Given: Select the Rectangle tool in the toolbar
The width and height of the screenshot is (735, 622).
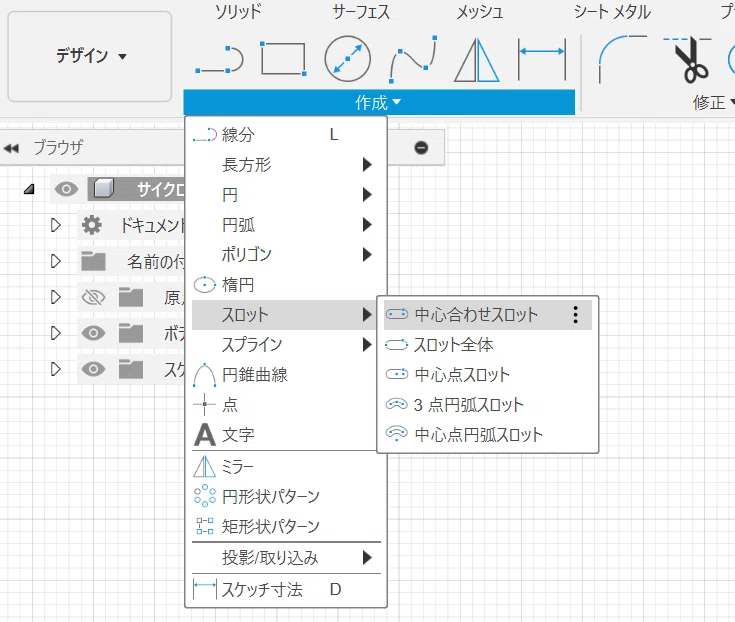Looking at the screenshot, I should 284,59.
